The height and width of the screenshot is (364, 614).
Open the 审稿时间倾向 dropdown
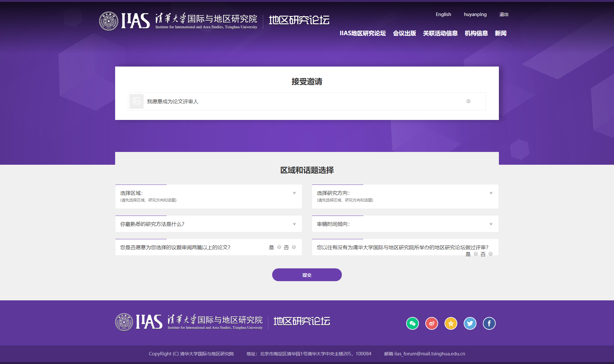pos(491,224)
